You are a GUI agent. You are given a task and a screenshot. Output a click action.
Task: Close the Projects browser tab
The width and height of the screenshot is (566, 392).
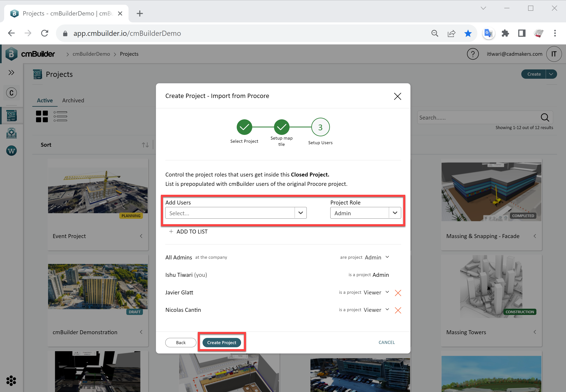[120, 13]
